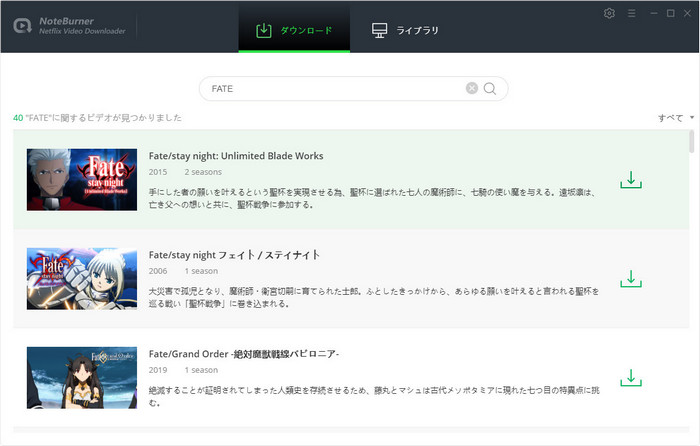Click the year 2006 label

tap(158, 271)
